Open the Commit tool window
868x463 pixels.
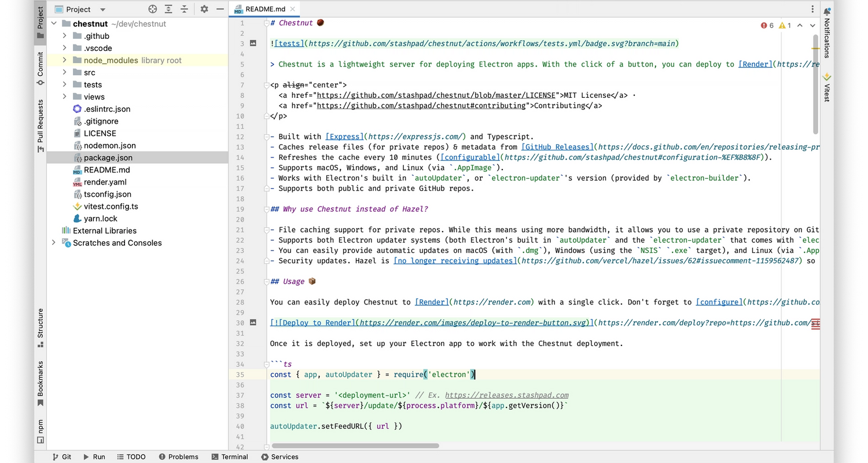pos(40,68)
